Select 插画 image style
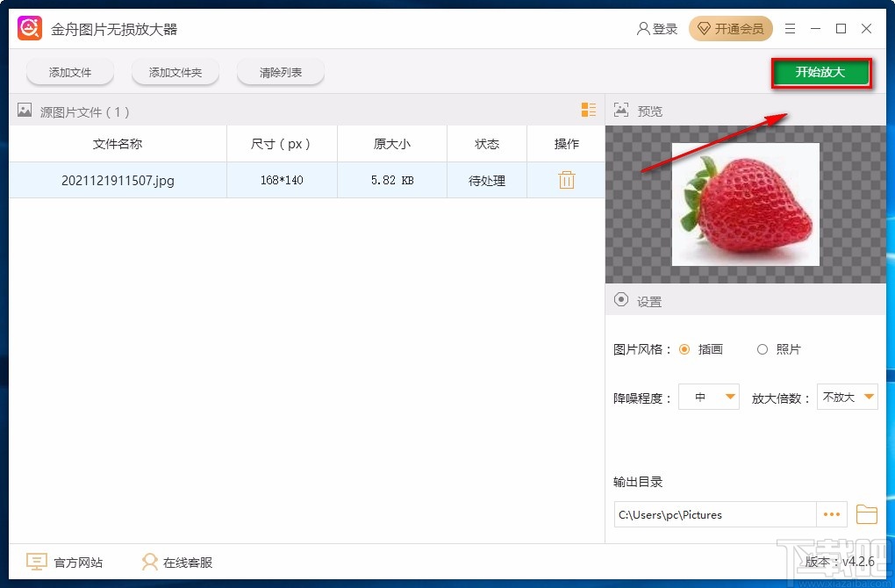The height and width of the screenshot is (588, 895). 688,348
